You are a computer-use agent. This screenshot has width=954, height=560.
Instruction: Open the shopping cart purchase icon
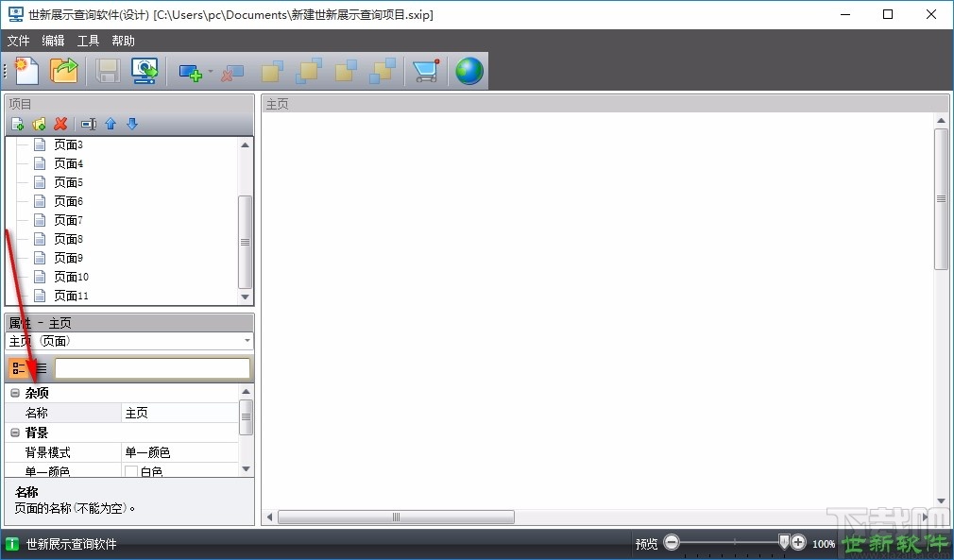(426, 71)
